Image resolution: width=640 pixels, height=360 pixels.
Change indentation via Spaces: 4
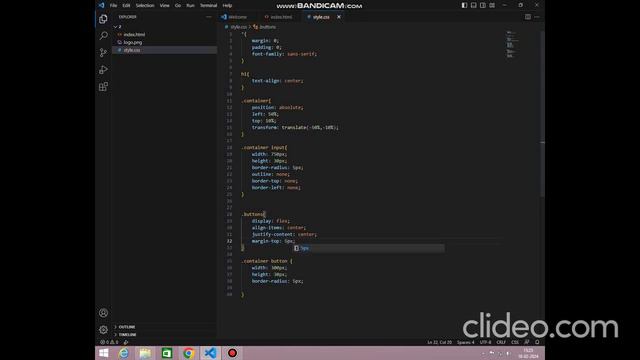(465, 342)
